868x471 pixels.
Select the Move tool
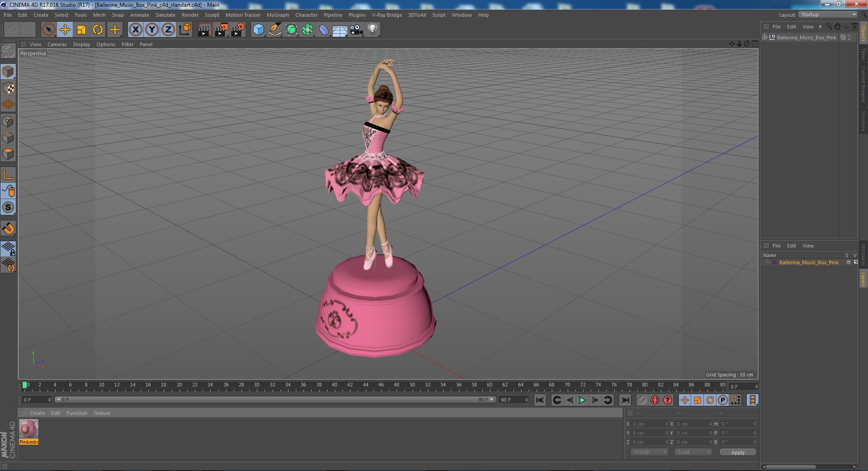pyautogui.click(x=65, y=30)
